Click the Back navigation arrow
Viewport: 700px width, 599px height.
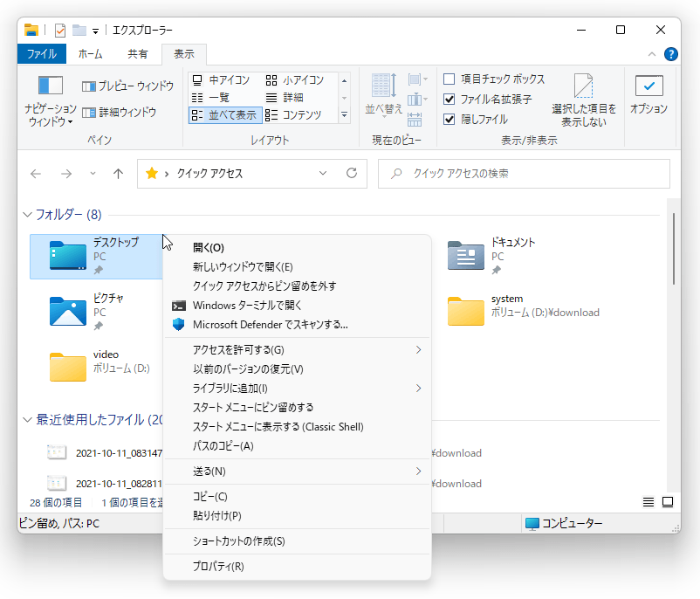(36, 174)
